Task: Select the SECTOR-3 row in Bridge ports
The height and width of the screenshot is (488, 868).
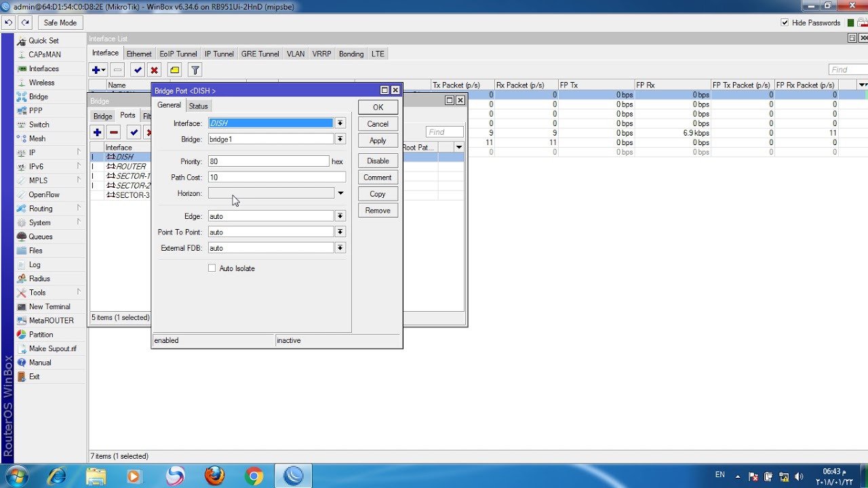Action: point(121,195)
